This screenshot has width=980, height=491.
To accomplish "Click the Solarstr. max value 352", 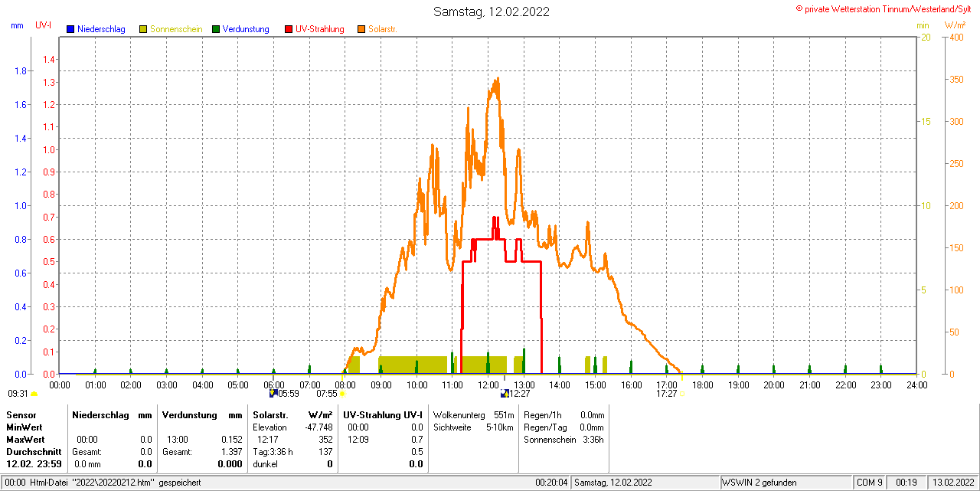I will (x=325, y=439).
